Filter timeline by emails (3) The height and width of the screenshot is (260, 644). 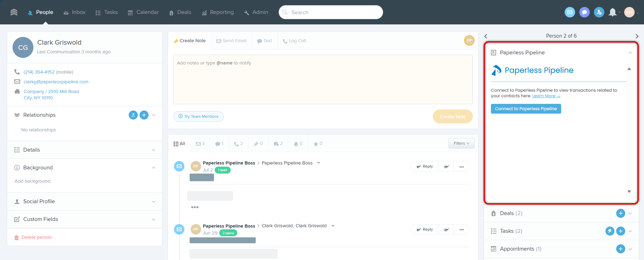(x=200, y=144)
